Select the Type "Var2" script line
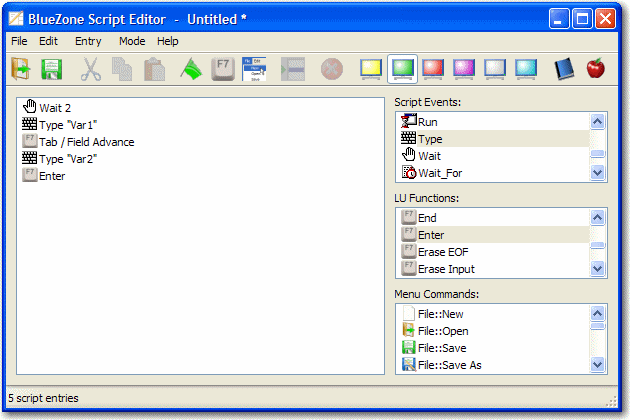The width and height of the screenshot is (630, 420). [68, 158]
